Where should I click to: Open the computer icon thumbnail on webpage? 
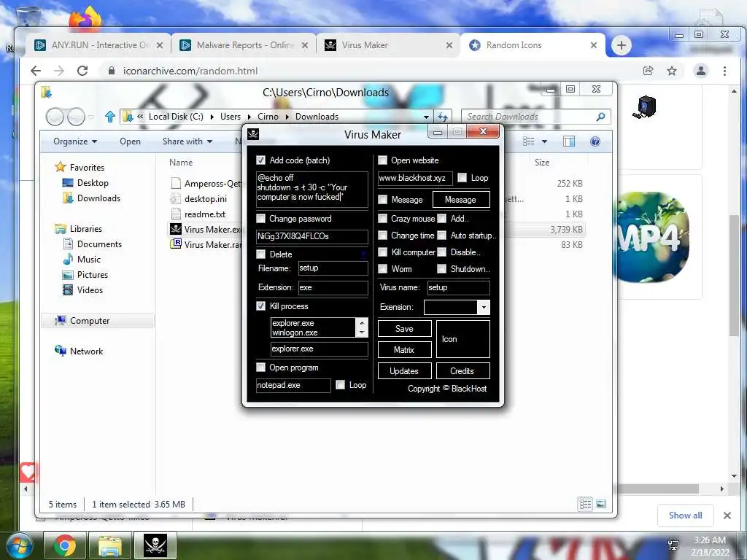point(645,106)
